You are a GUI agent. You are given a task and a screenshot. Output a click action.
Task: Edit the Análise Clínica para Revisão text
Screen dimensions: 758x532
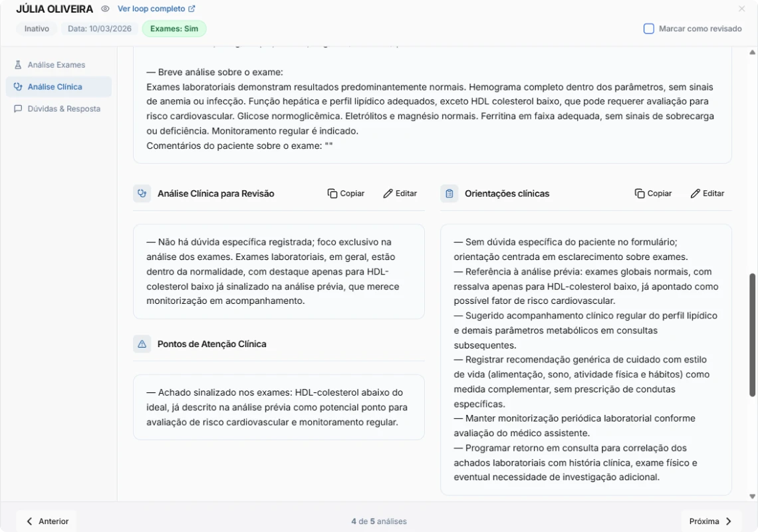(400, 194)
